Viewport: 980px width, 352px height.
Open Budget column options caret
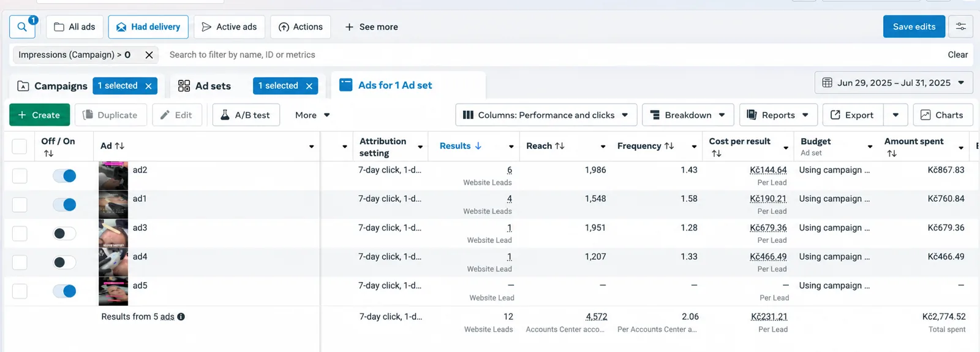pyautogui.click(x=870, y=147)
